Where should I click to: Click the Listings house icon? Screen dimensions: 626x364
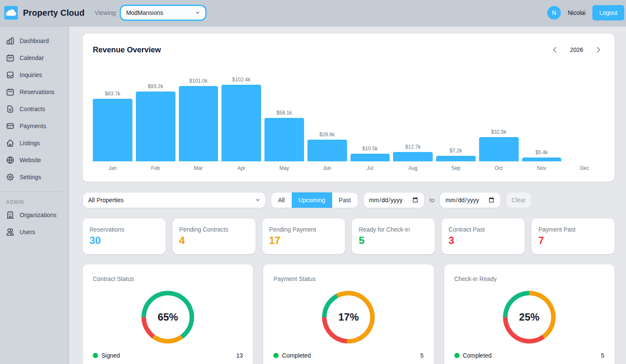10,143
